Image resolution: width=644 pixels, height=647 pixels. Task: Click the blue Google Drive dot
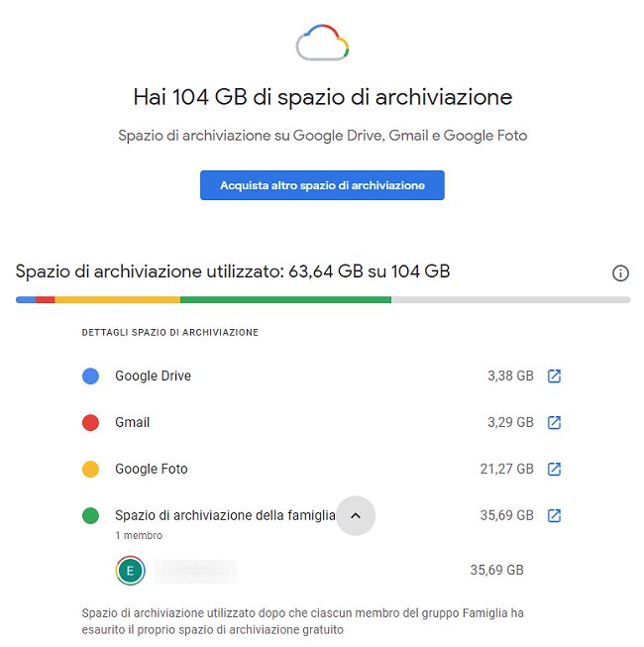[x=90, y=377]
